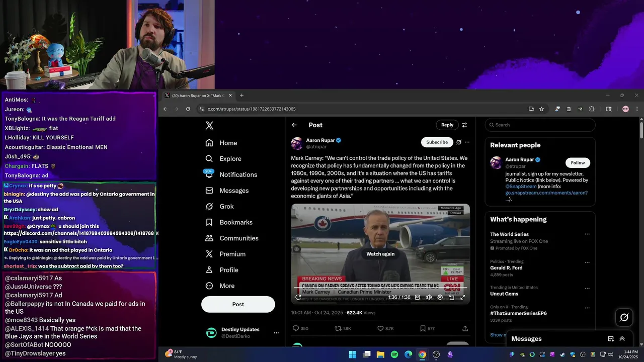
Task: Open video playback settings gear
Action: [x=440, y=297]
